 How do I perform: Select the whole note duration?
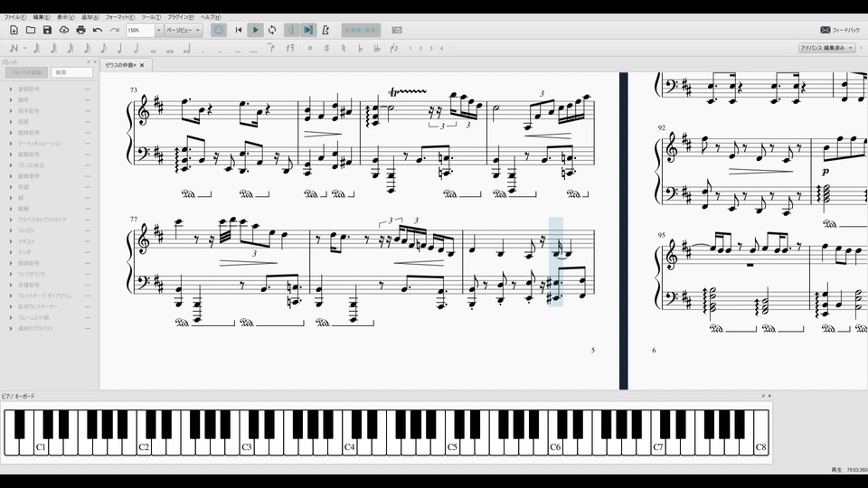pos(154,50)
